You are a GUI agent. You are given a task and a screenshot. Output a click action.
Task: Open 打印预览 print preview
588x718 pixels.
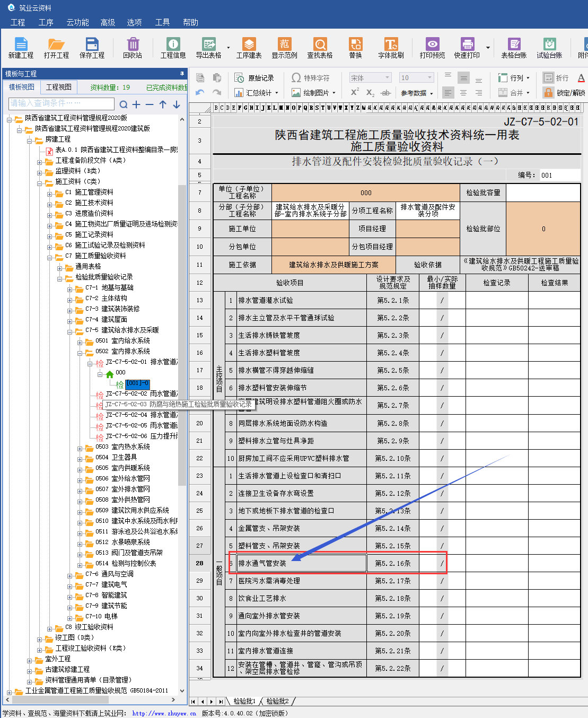(432, 47)
